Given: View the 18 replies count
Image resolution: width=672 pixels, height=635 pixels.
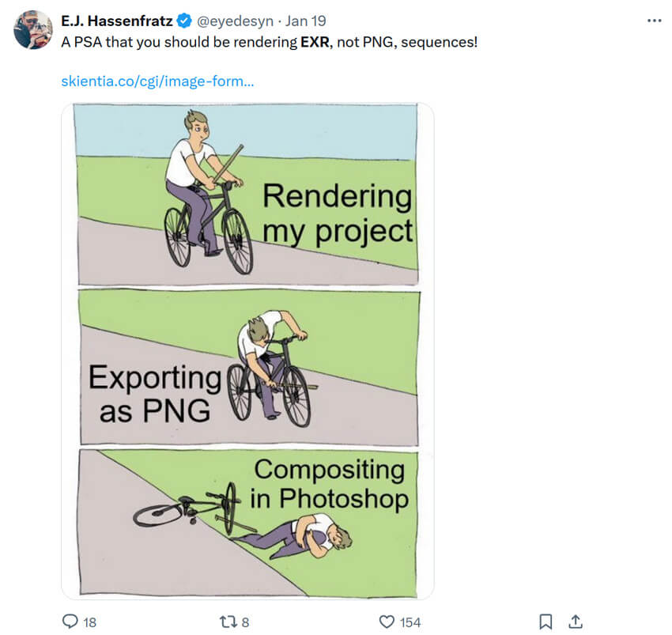Looking at the screenshot, I should (89, 622).
